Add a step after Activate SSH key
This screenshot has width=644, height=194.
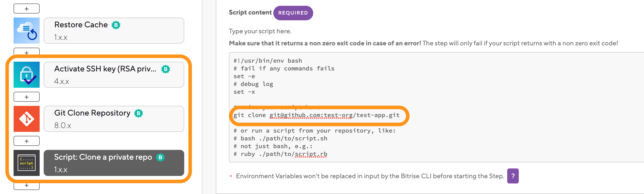[27, 97]
